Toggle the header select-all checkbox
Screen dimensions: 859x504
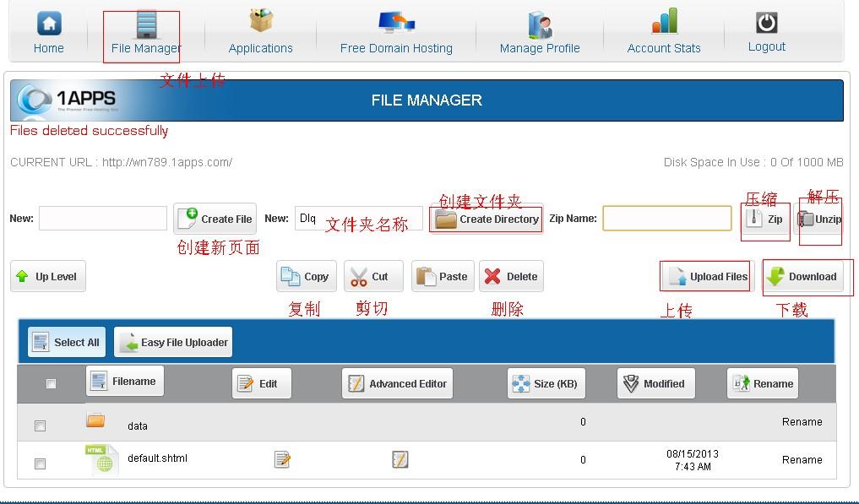[x=51, y=383]
